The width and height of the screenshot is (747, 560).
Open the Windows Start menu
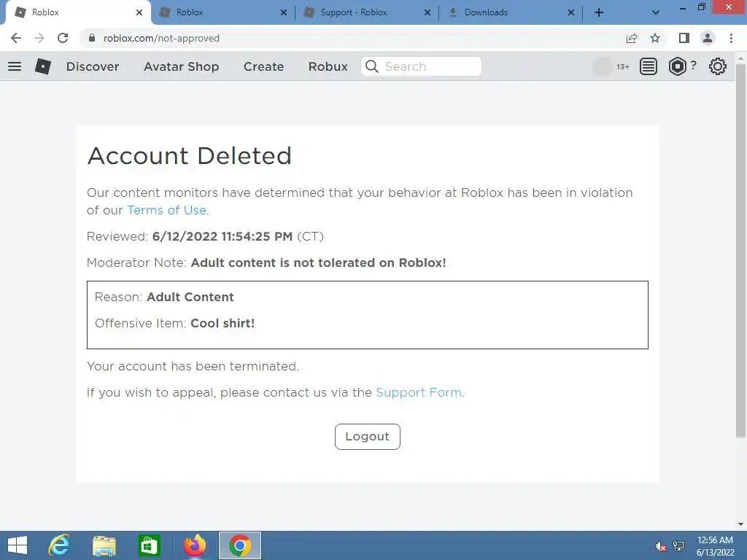click(18, 545)
